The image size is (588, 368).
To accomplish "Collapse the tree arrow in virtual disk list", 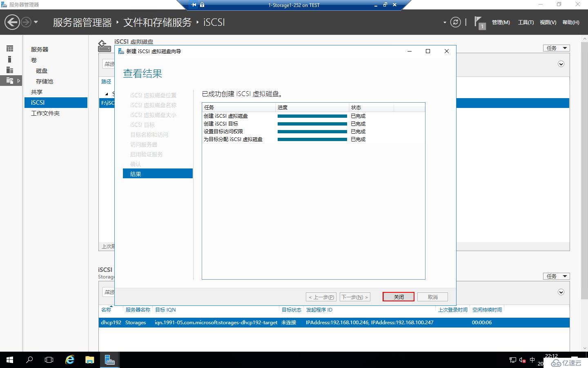I will 107,94.
